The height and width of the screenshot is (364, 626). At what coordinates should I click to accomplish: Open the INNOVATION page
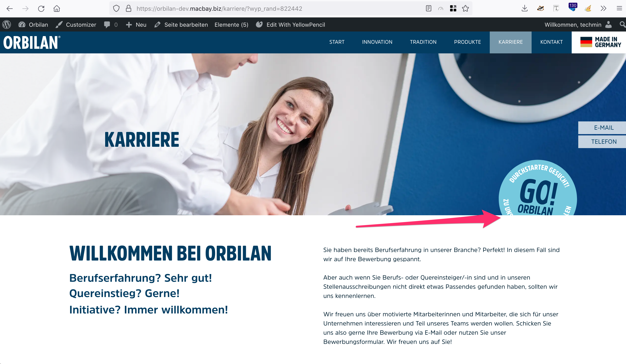[x=377, y=42]
